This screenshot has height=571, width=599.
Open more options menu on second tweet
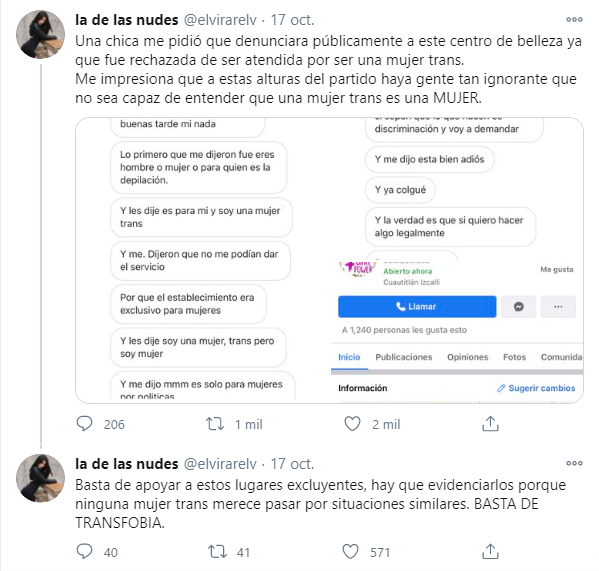coord(574,463)
